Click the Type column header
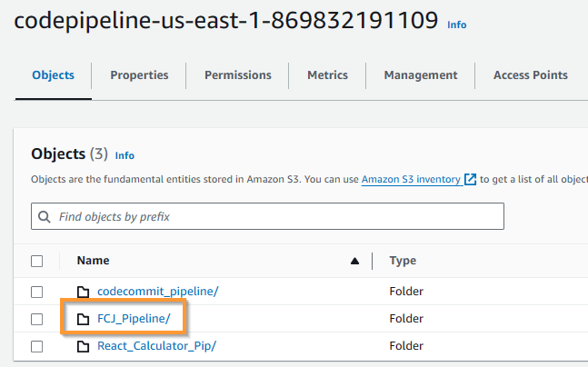Screen dimensions: 588x367 403,261
